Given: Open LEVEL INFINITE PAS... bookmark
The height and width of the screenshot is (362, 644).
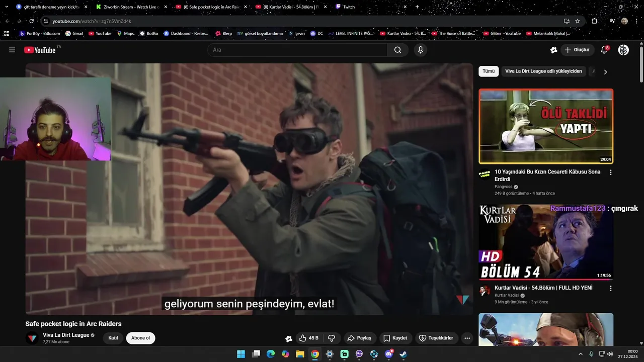Looking at the screenshot, I should coord(351,33).
